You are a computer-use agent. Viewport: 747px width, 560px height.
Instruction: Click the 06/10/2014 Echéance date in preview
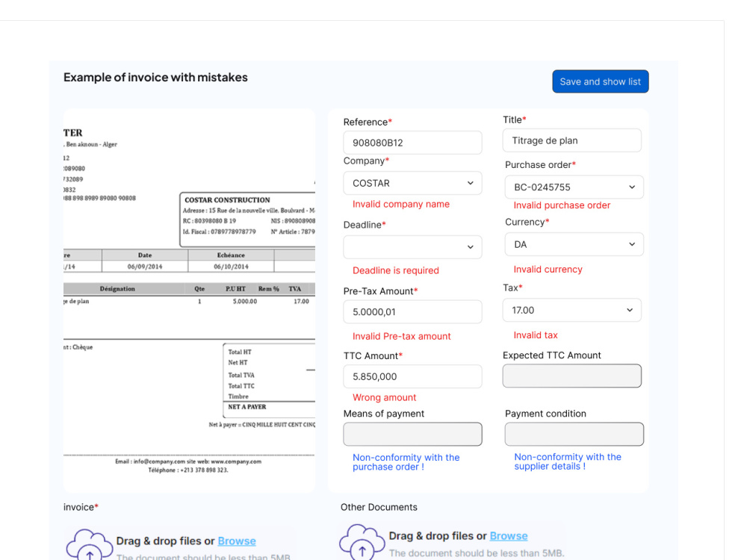pyautogui.click(x=231, y=267)
